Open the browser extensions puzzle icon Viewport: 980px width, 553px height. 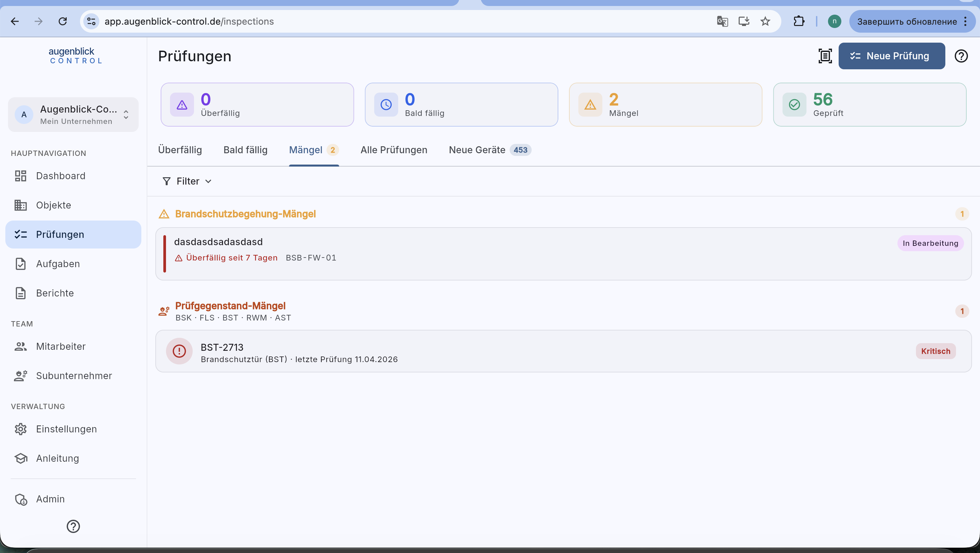coord(799,21)
